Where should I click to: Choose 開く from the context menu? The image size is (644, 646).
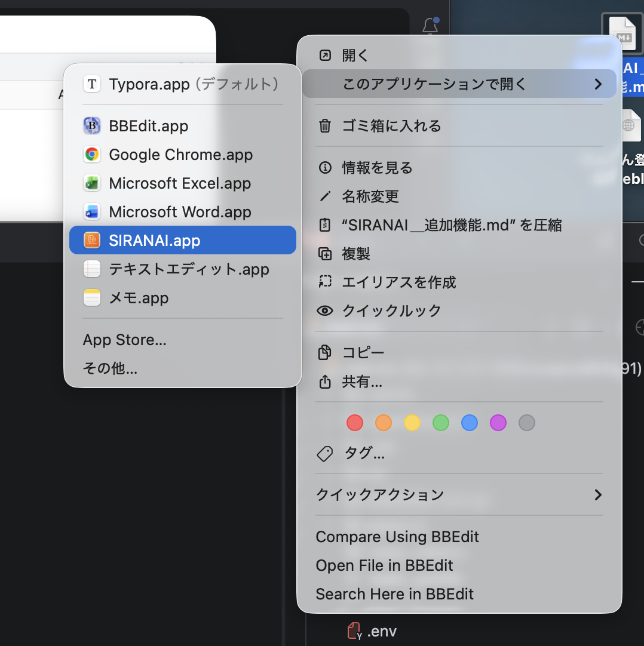click(459, 55)
